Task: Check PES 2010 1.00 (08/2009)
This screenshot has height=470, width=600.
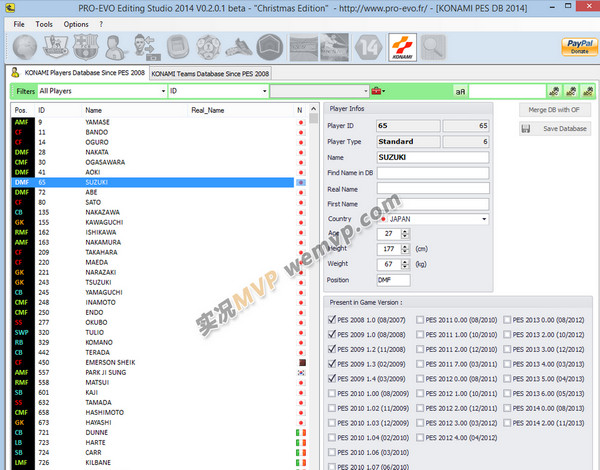Action: click(332, 393)
